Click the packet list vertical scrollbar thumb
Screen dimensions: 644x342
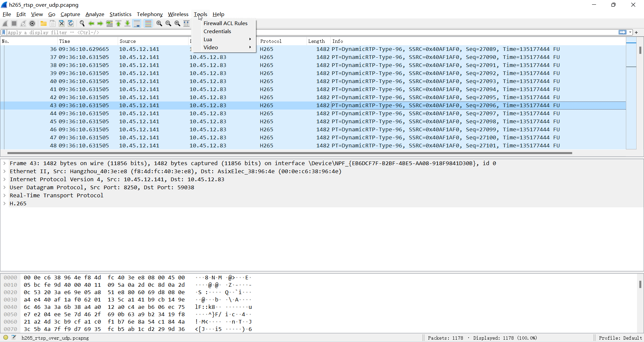coord(640,50)
